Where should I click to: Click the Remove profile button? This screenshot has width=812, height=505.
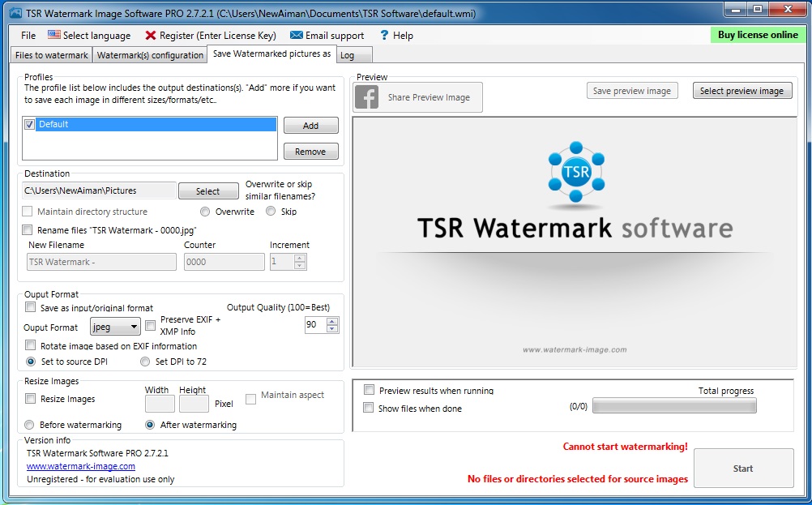point(310,152)
